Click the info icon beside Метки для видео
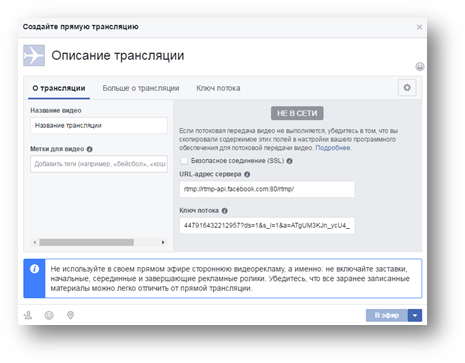 tap(89, 149)
